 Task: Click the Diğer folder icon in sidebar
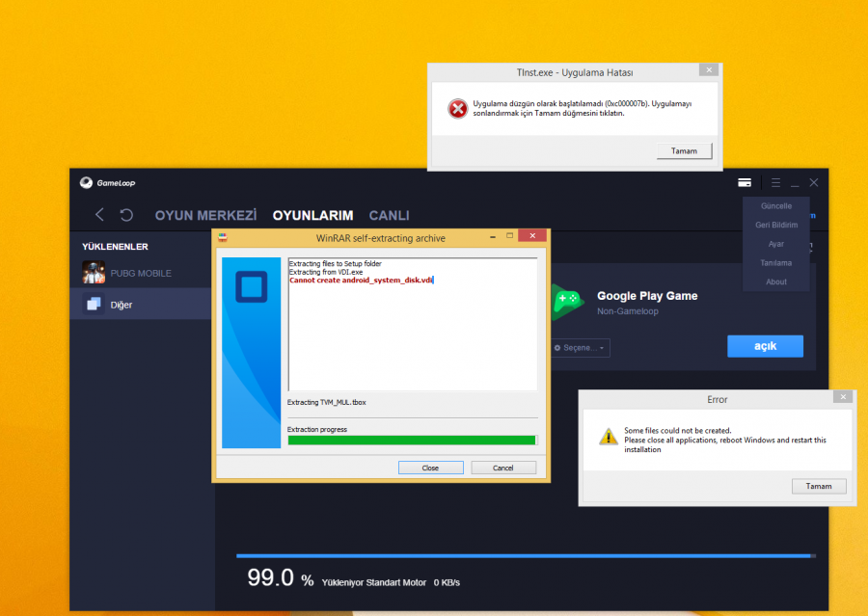[x=94, y=304]
